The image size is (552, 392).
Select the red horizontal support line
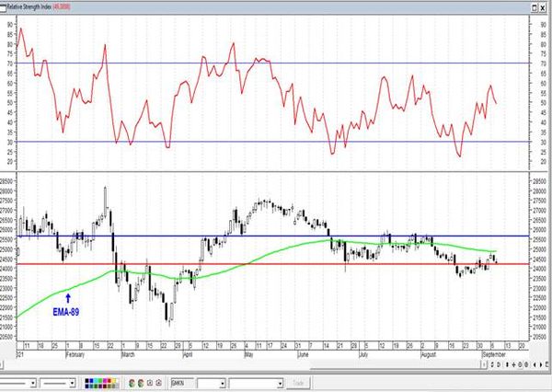pyautogui.click(x=276, y=264)
